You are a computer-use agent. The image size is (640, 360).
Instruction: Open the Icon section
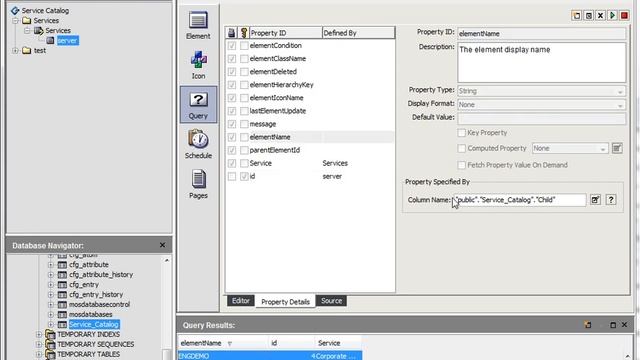198,65
